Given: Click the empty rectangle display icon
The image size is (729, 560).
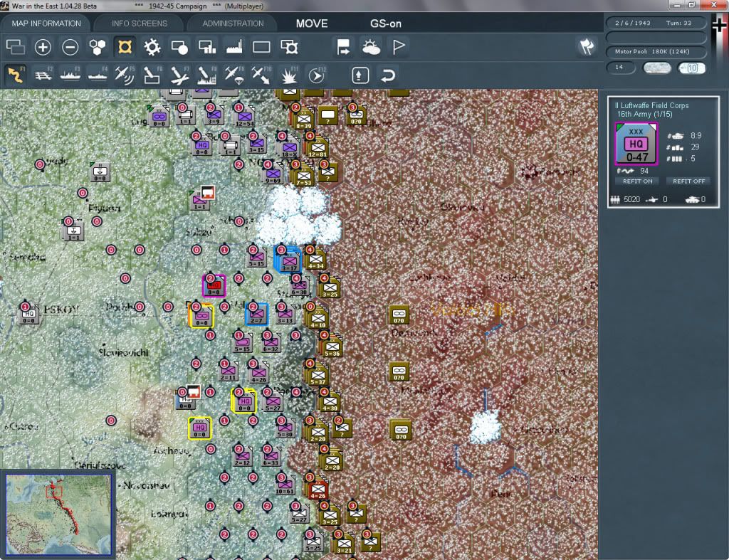Looking at the screenshot, I should pos(261,47).
